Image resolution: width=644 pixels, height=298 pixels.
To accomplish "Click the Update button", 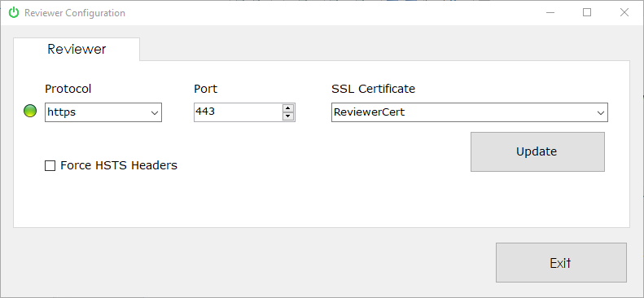I will (x=537, y=151).
